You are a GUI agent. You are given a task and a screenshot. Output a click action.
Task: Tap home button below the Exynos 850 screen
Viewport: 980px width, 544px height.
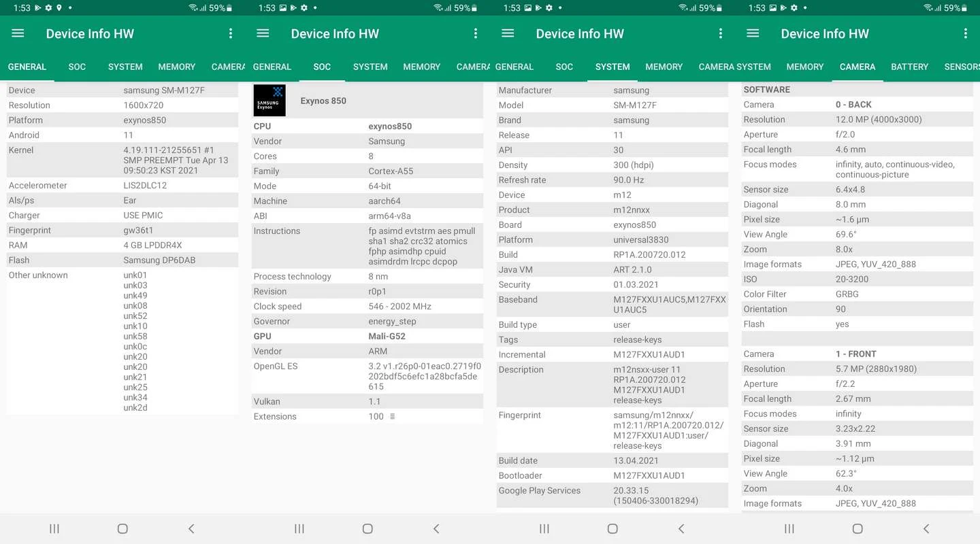click(x=367, y=528)
